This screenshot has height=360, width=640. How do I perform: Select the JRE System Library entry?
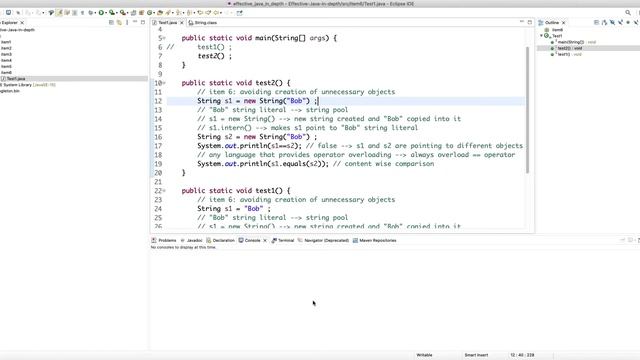tap(28, 85)
